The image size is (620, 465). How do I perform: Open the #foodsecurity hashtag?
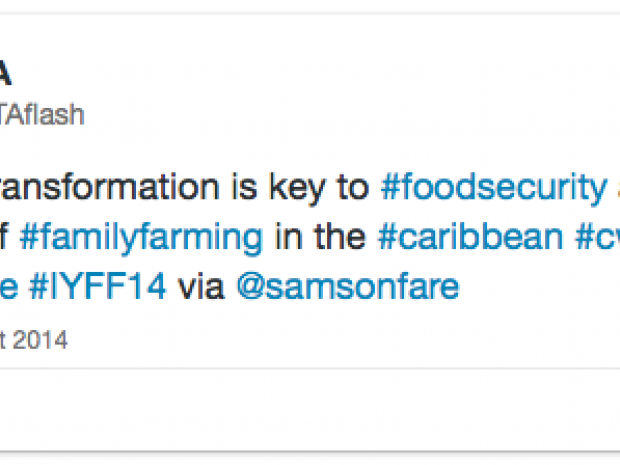click(494, 187)
